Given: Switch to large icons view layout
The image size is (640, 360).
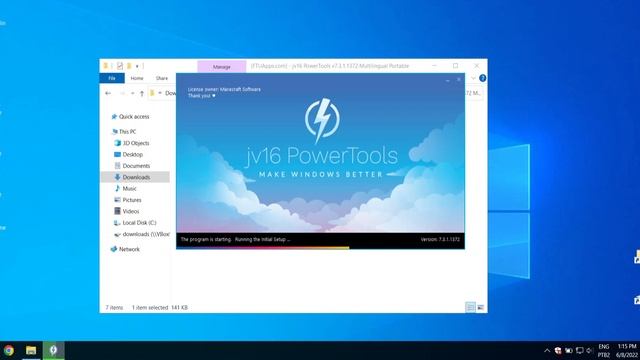Looking at the screenshot, I should point(480,307).
